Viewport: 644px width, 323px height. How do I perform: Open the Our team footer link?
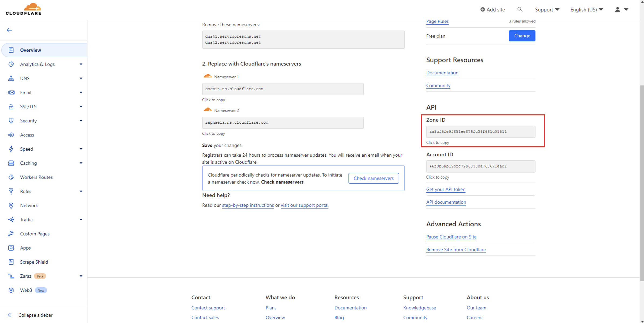pyautogui.click(x=476, y=308)
